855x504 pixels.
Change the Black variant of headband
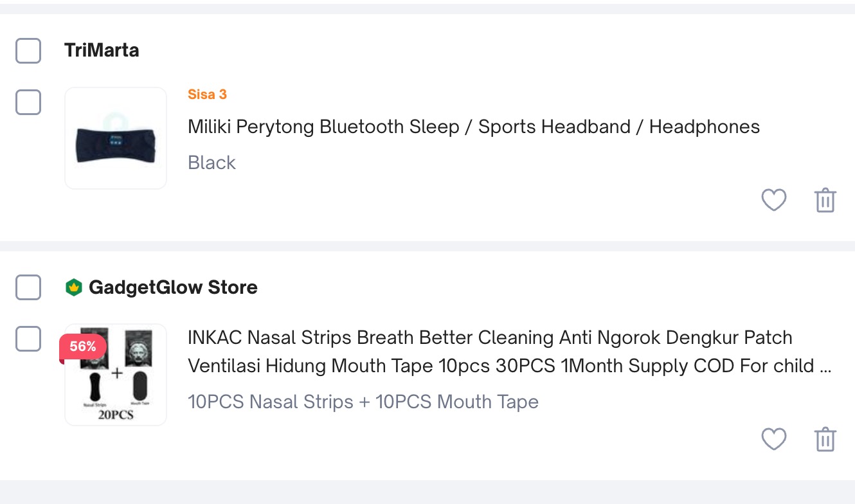click(212, 163)
